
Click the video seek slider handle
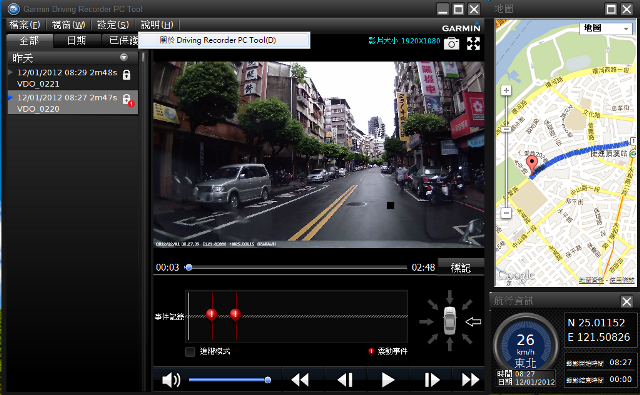tap(189, 268)
